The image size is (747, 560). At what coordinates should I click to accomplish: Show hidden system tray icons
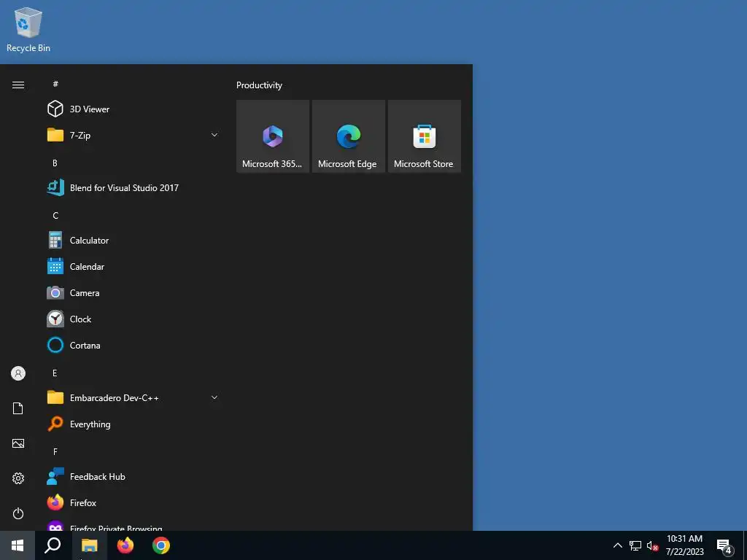pyautogui.click(x=617, y=545)
